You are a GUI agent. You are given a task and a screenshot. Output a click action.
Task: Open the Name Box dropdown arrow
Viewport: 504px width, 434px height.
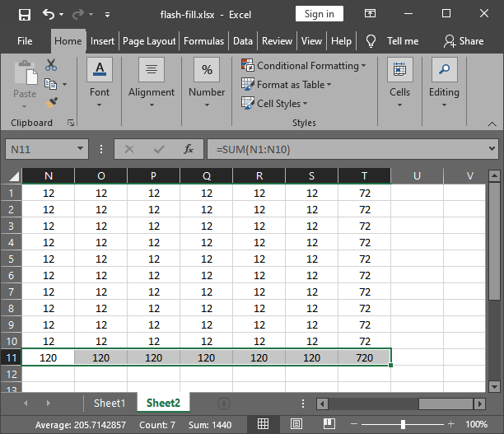click(x=80, y=148)
